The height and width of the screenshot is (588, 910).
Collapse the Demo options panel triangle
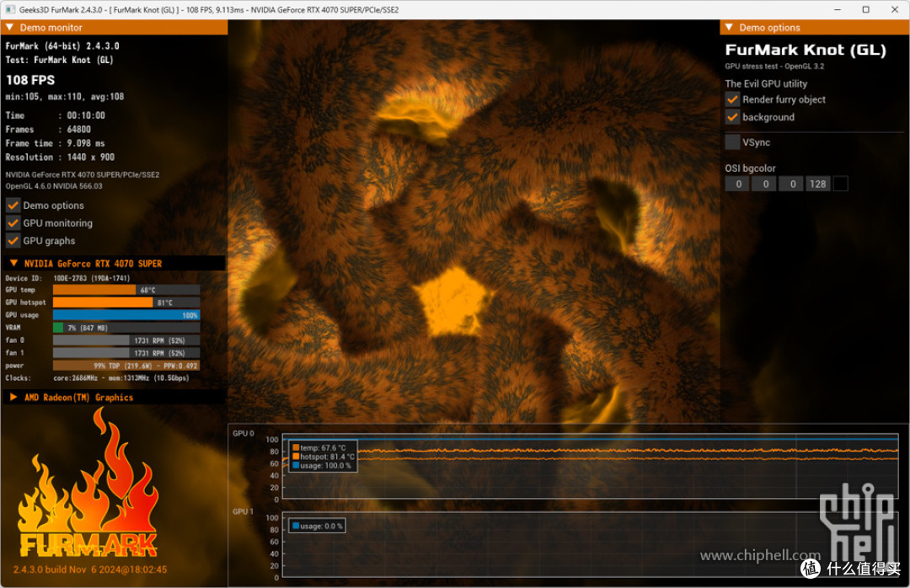(729, 27)
